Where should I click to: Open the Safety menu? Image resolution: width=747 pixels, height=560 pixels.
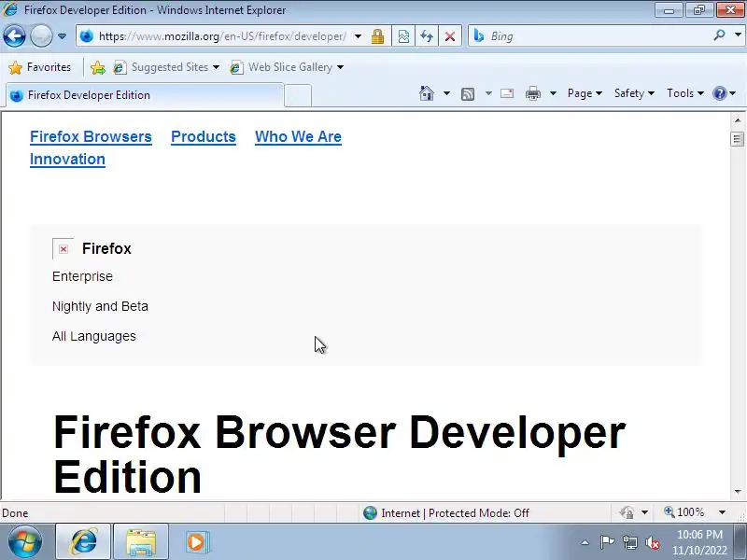[x=634, y=93]
